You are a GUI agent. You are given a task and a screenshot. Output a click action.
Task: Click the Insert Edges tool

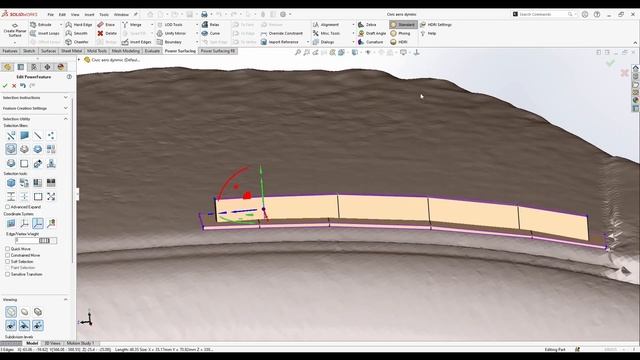[x=136, y=42]
